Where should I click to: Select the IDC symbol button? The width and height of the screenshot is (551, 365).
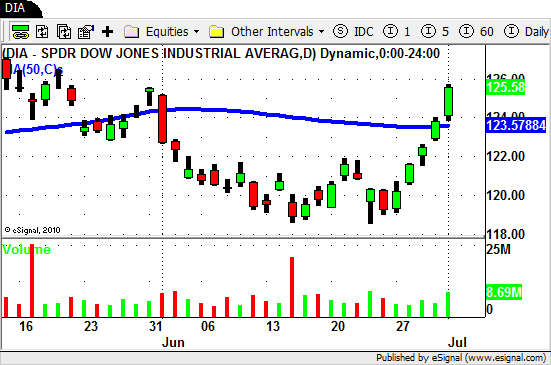[x=353, y=32]
